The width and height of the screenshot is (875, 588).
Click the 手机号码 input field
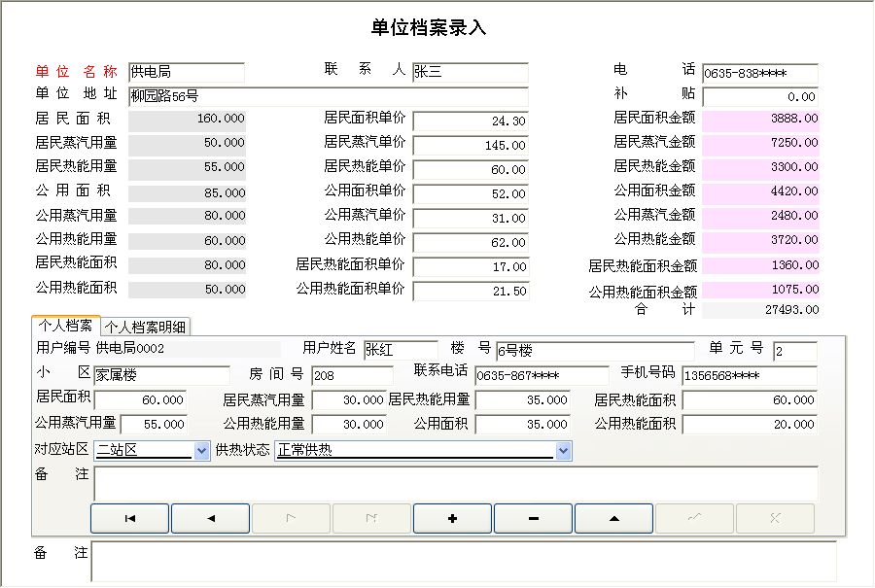pos(750,375)
